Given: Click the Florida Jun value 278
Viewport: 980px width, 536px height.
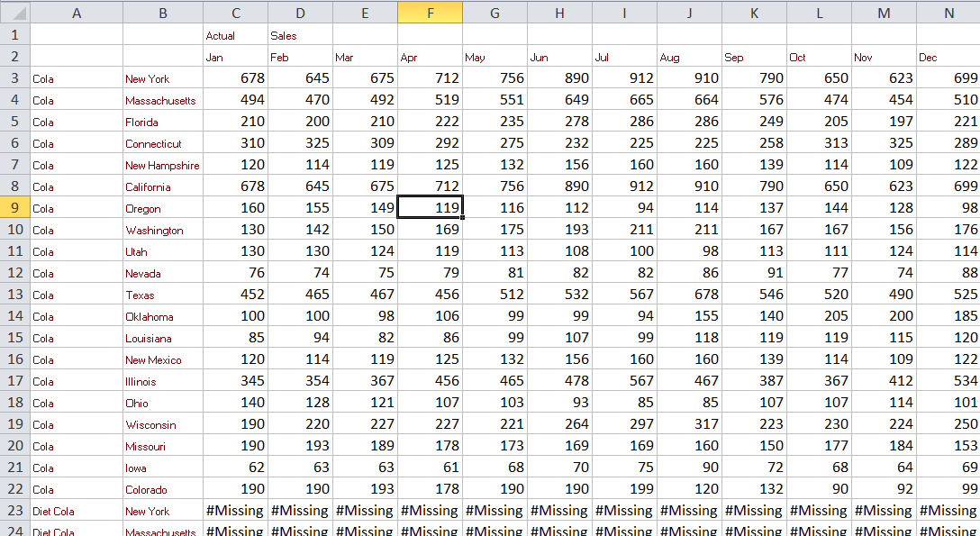Looking at the screenshot, I should coord(560,122).
